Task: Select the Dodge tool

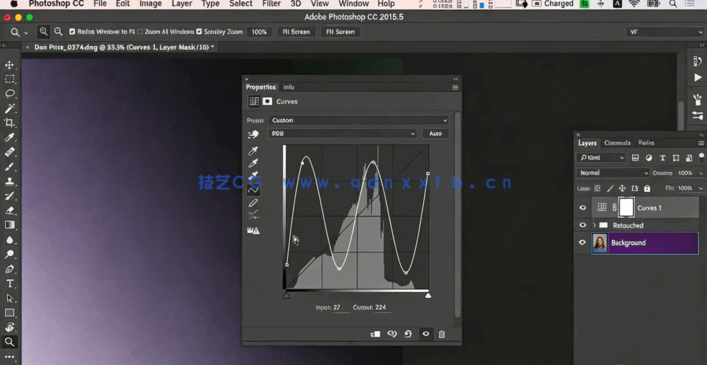Action: [9, 254]
